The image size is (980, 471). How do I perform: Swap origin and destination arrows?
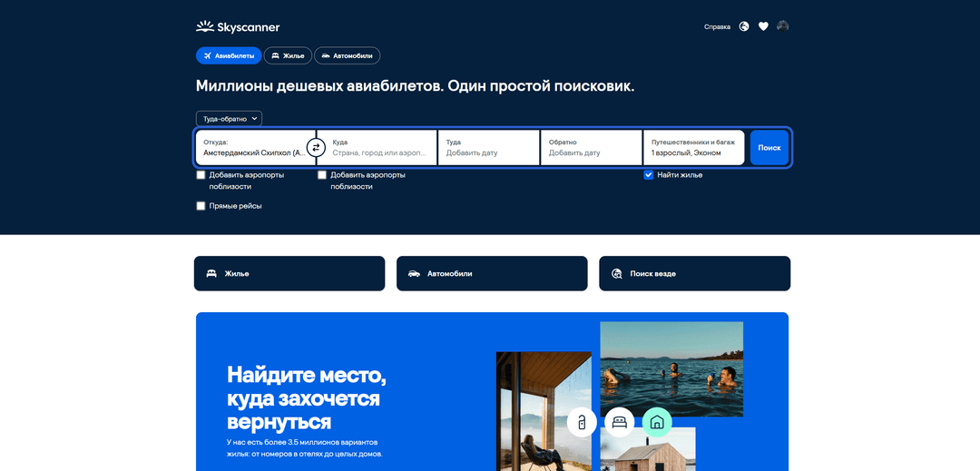pos(317,147)
